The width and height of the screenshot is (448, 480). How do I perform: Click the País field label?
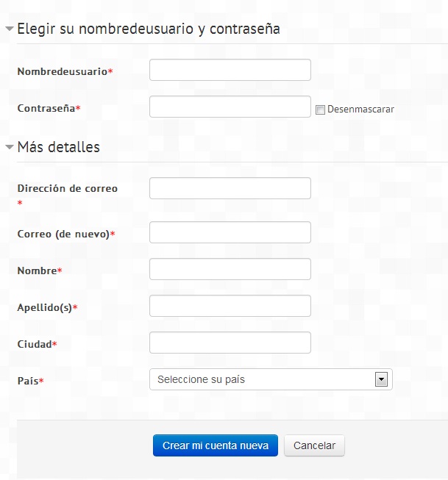28,381
